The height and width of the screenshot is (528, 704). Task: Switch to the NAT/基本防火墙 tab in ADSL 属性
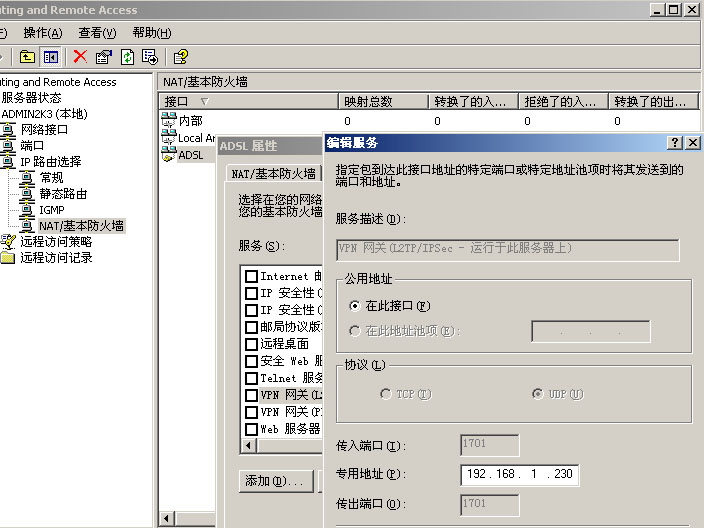(x=273, y=174)
